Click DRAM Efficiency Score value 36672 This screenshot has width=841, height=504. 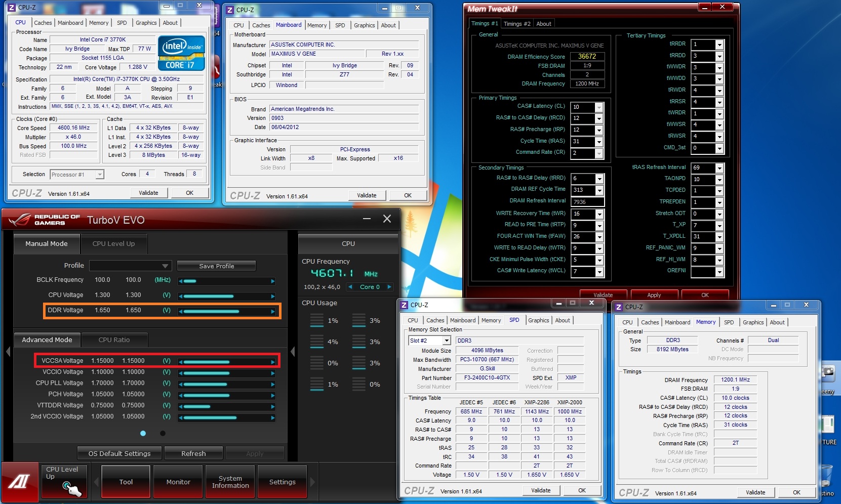[587, 56]
